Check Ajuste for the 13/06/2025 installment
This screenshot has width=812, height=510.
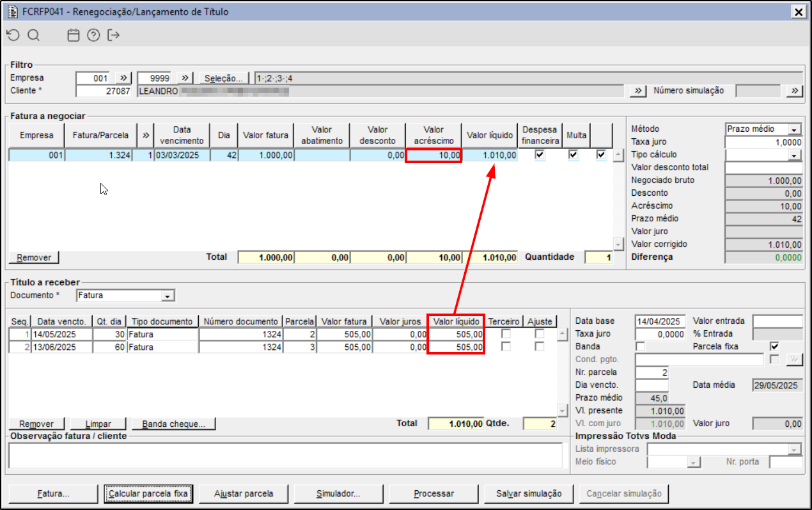pos(540,347)
